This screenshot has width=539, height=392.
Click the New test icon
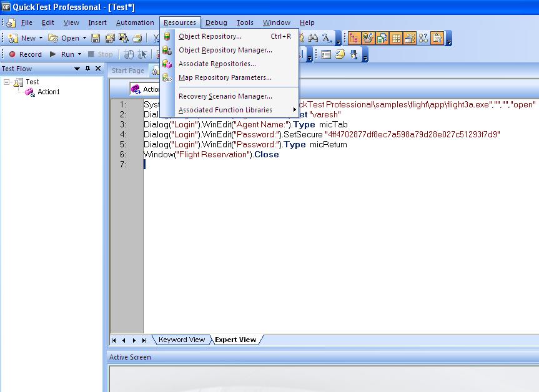tap(13, 38)
